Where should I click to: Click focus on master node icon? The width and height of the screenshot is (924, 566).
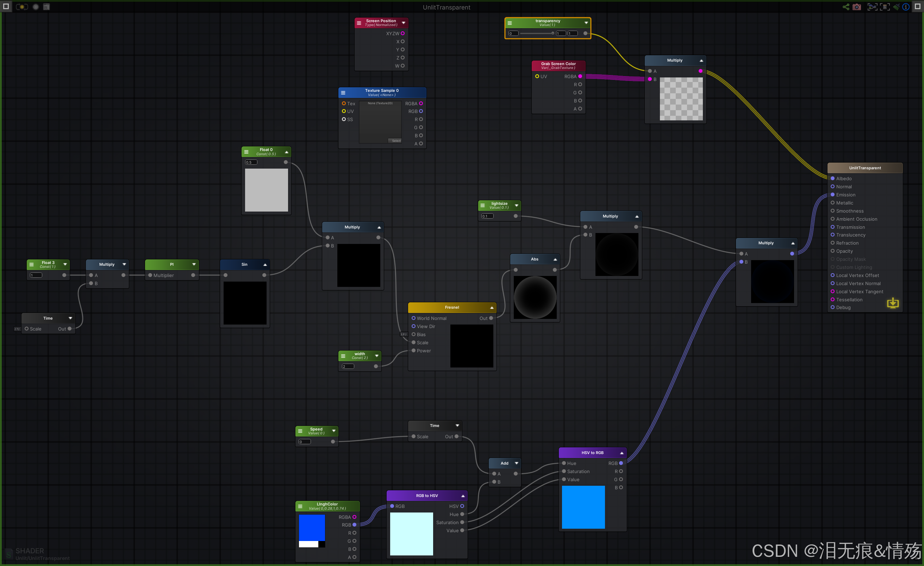point(884,7)
